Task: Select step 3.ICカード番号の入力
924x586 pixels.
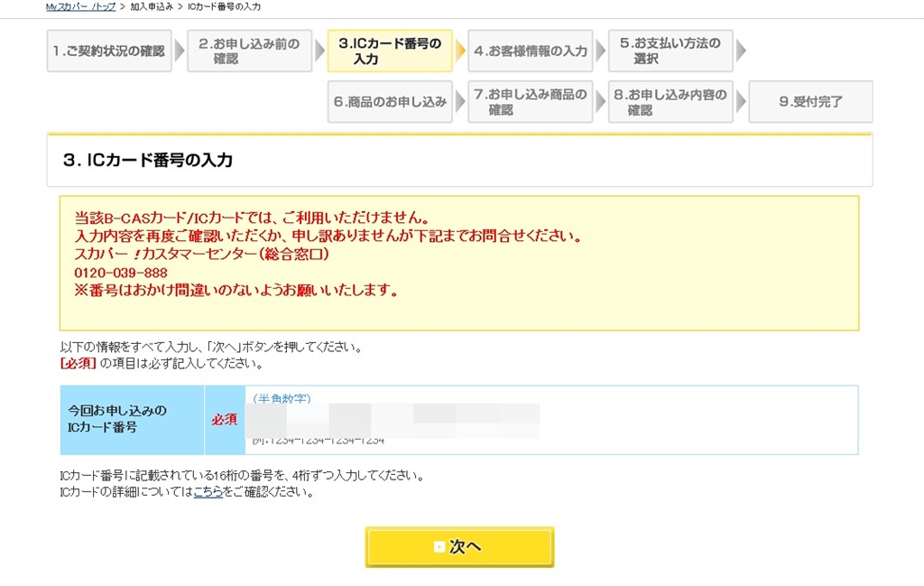Action: 390,51
